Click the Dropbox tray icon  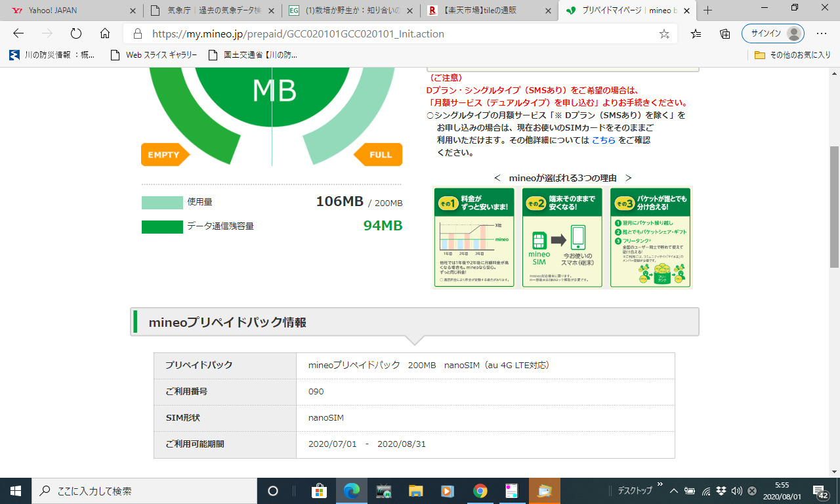coord(721,491)
